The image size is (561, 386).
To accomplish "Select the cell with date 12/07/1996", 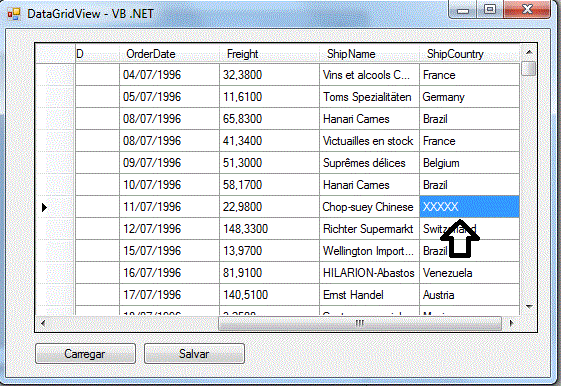I will (169, 229).
